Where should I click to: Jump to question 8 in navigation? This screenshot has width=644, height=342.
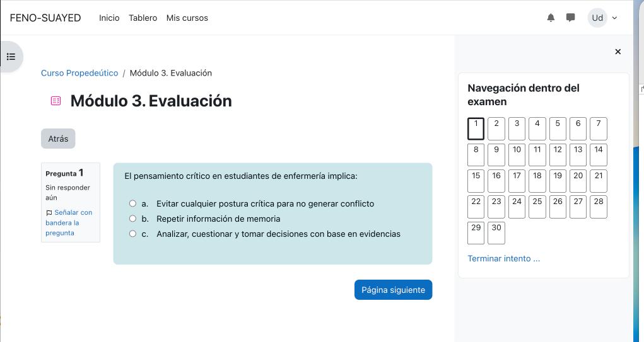pyautogui.click(x=476, y=155)
